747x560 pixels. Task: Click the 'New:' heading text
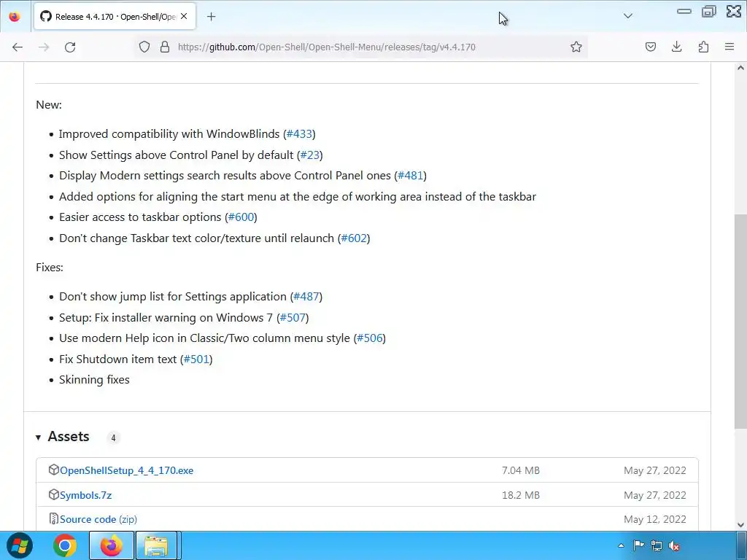coord(49,105)
